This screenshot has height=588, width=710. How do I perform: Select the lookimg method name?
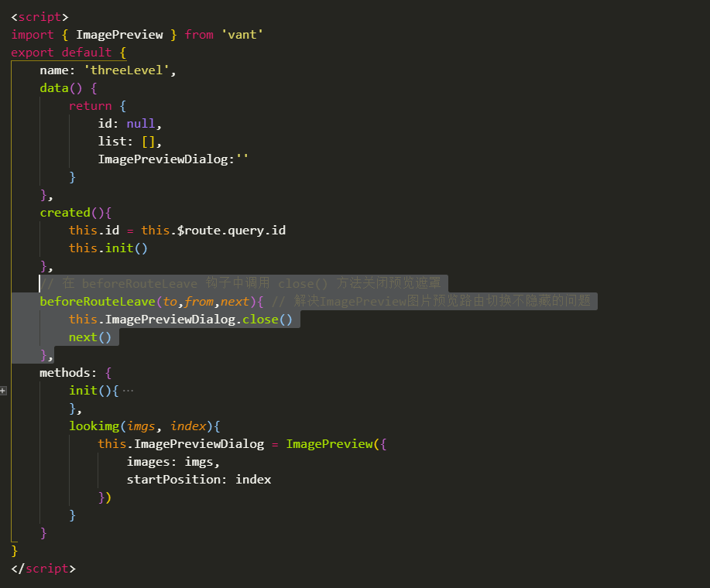pyautogui.click(x=94, y=426)
